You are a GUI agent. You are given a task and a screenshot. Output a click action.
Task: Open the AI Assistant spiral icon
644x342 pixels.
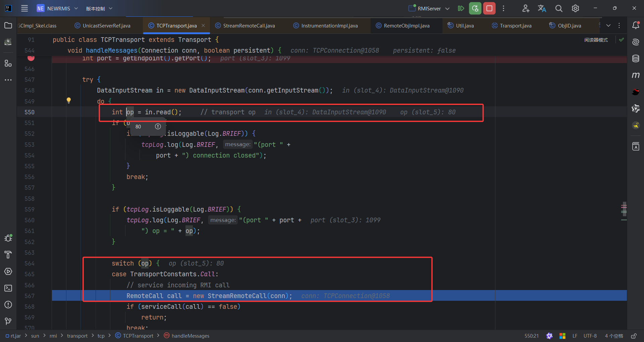tap(636, 42)
